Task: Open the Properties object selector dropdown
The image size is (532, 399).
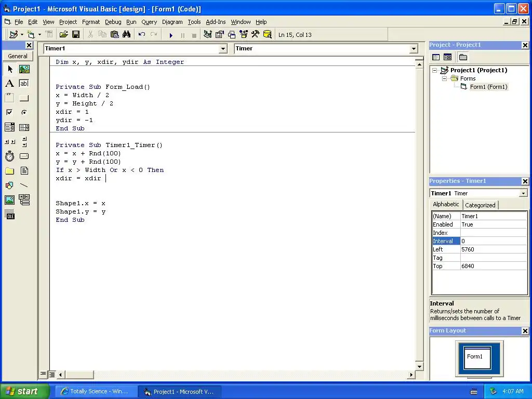Action: (523, 193)
